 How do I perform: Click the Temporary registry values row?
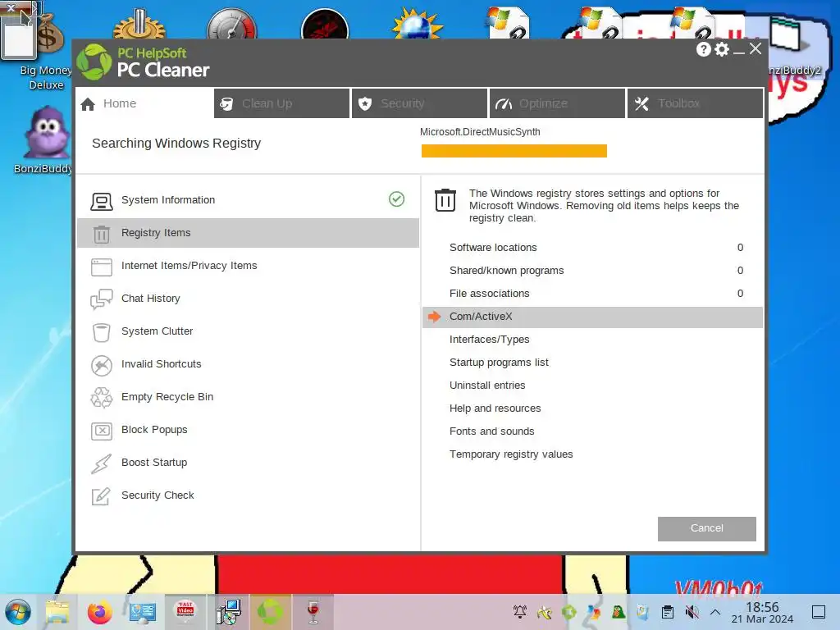pos(592,454)
